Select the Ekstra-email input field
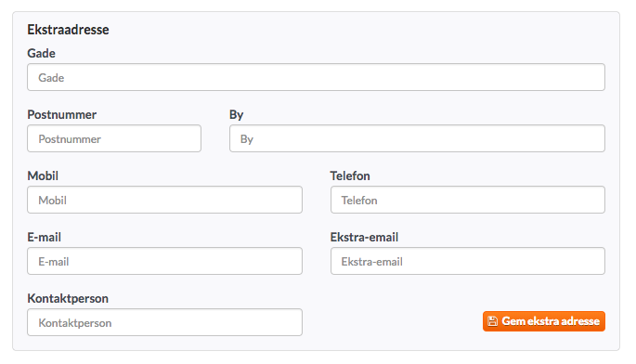636x364 pixels. [468, 261]
